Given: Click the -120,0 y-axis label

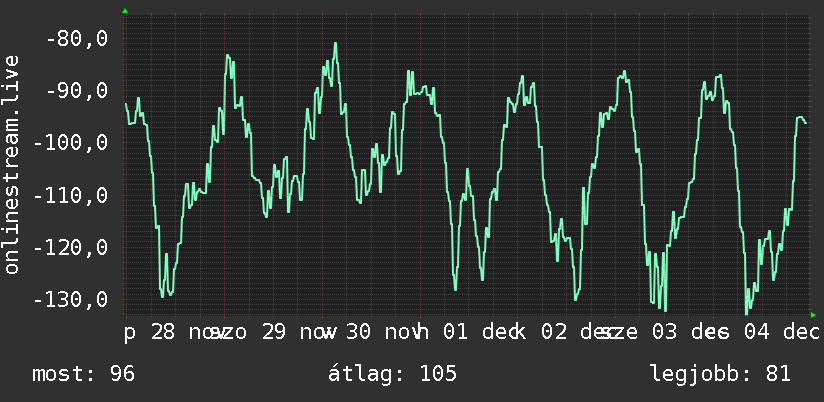Looking at the screenshot, I should click(x=71, y=248).
